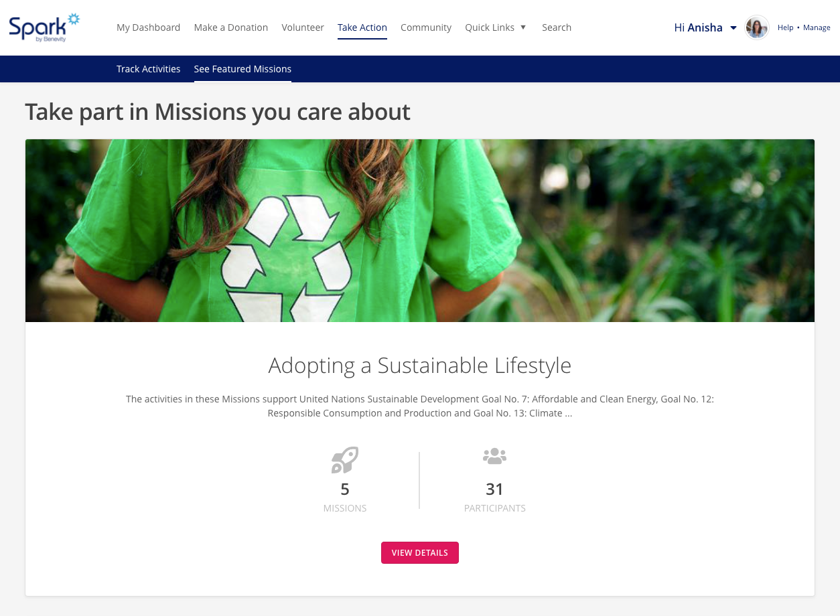Click the Help link

(x=785, y=27)
